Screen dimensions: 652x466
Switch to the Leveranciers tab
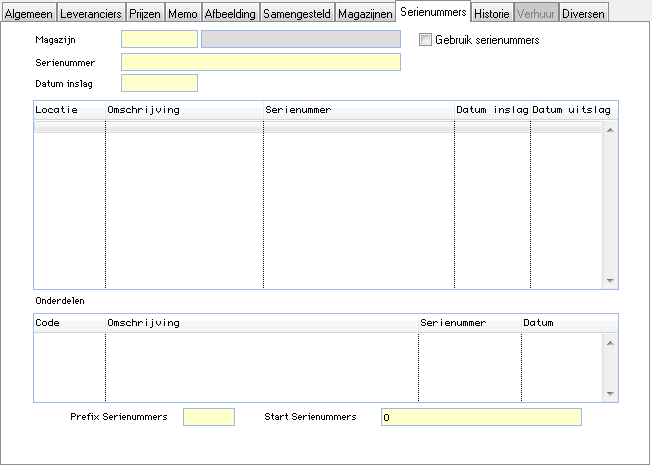91,14
